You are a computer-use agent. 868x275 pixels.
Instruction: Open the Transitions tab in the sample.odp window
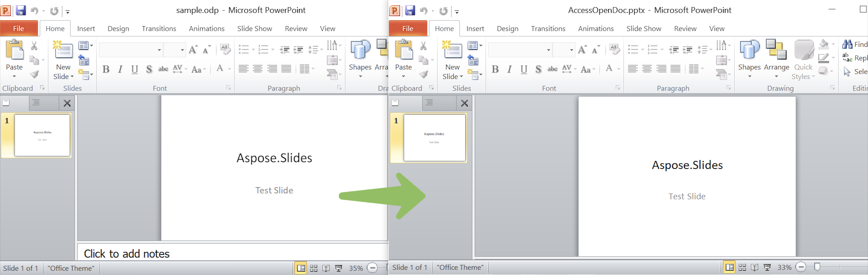[x=159, y=29]
